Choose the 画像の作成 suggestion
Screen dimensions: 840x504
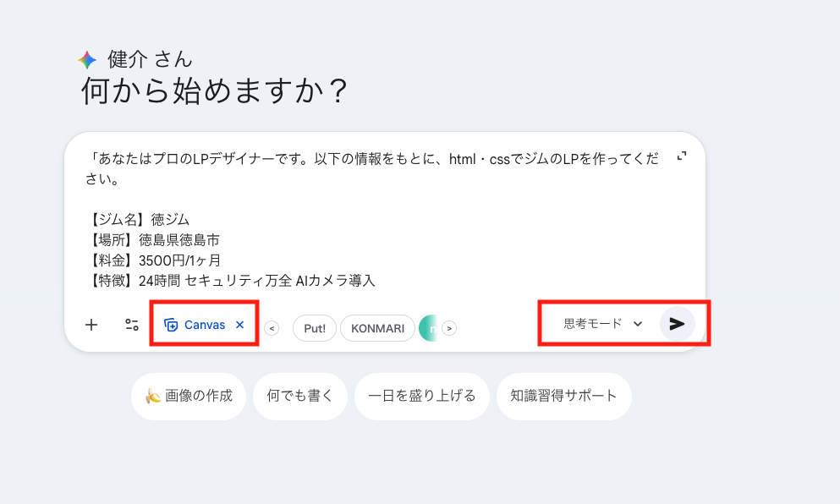coord(189,396)
